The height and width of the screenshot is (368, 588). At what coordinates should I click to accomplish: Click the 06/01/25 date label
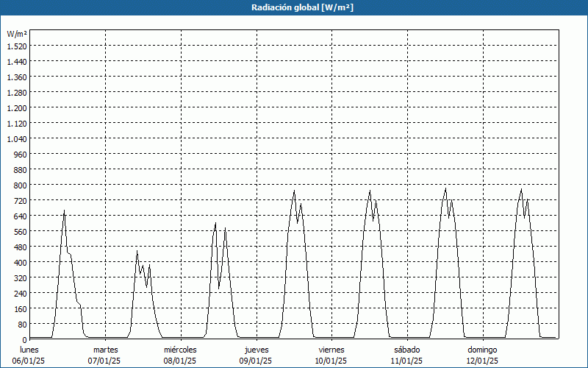29,361
